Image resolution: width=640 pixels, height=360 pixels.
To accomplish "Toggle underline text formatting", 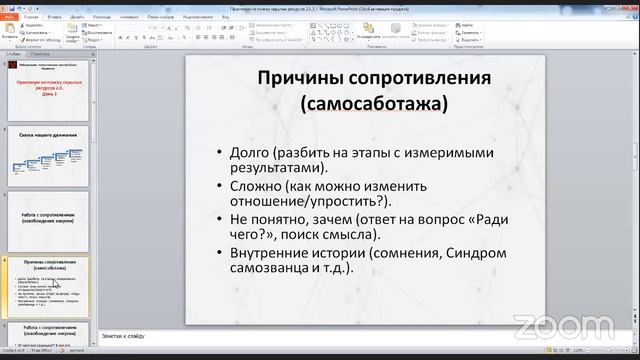I will pyautogui.click(x=136, y=38).
